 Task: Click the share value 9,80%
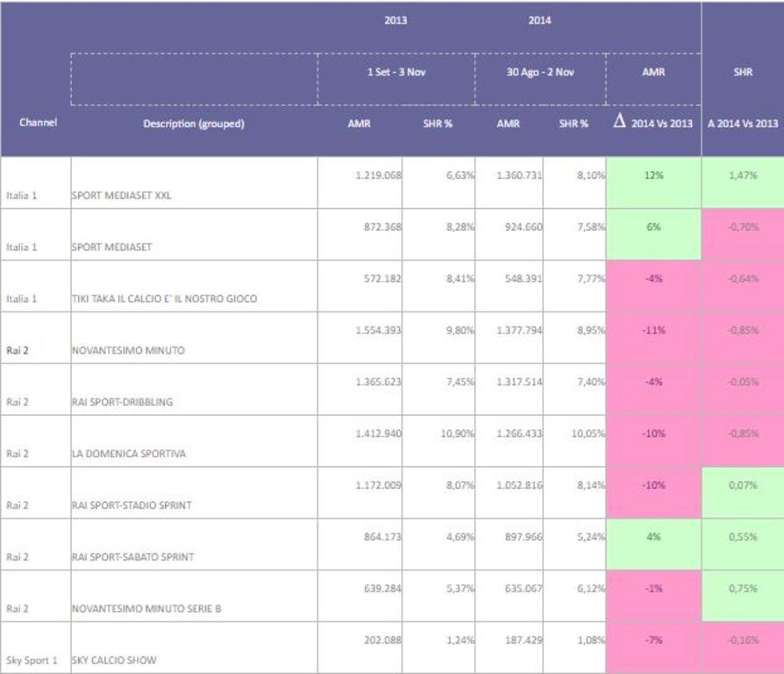[460, 330]
